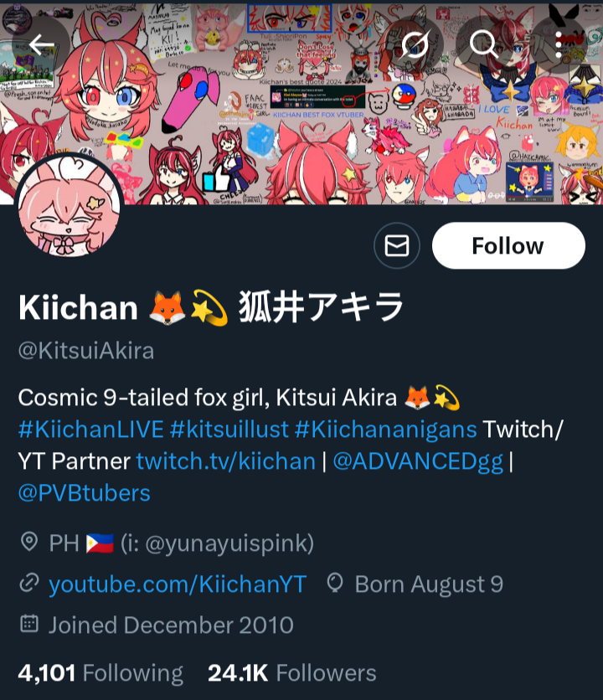Click the Grok slashed-circle icon

415,44
